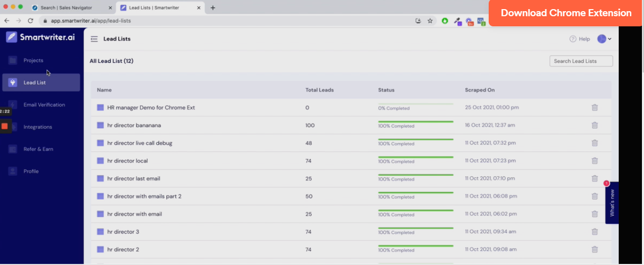644x265 pixels.
Task: Check the box beside 'hr director 3'
Action: point(100,232)
